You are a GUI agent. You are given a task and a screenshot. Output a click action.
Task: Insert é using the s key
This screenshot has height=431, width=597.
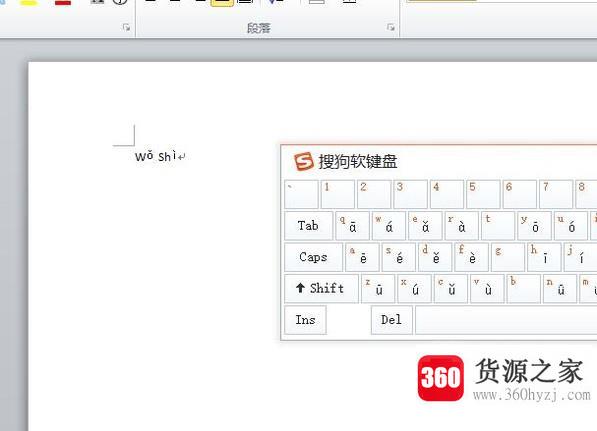pos(399,257)
